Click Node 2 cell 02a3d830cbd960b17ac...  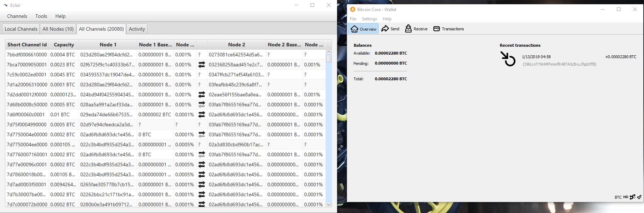pyautogui.click(x=236, y=144)
